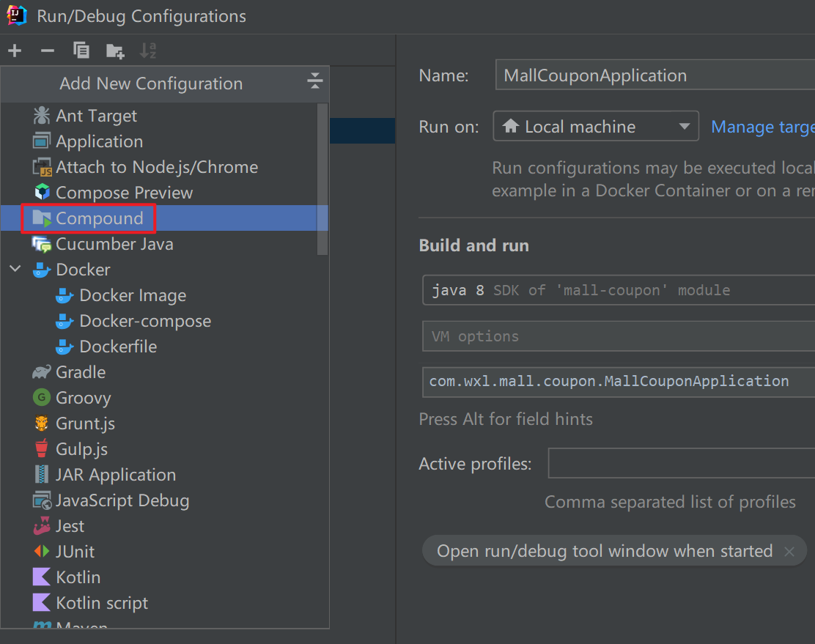815x644 pixels.
Task: Select Gradle configuration type
Action: click(81, 372)
